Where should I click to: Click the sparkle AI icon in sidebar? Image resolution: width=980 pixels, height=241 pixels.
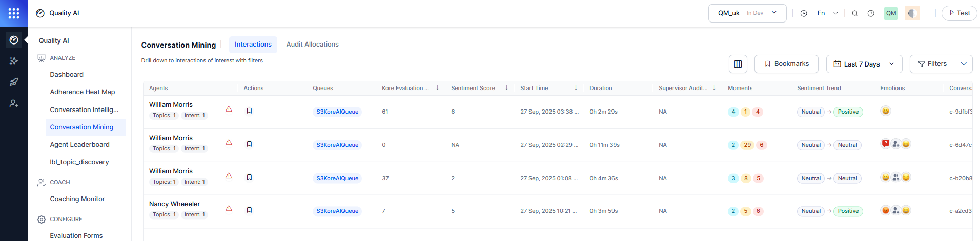point(14,61)
